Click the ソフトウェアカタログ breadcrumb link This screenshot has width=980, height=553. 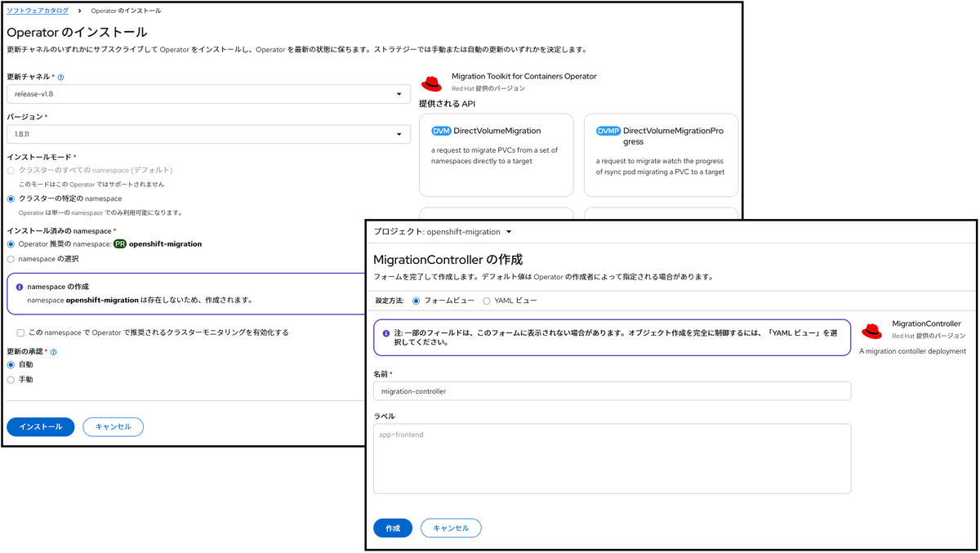[x=38, y=11]
